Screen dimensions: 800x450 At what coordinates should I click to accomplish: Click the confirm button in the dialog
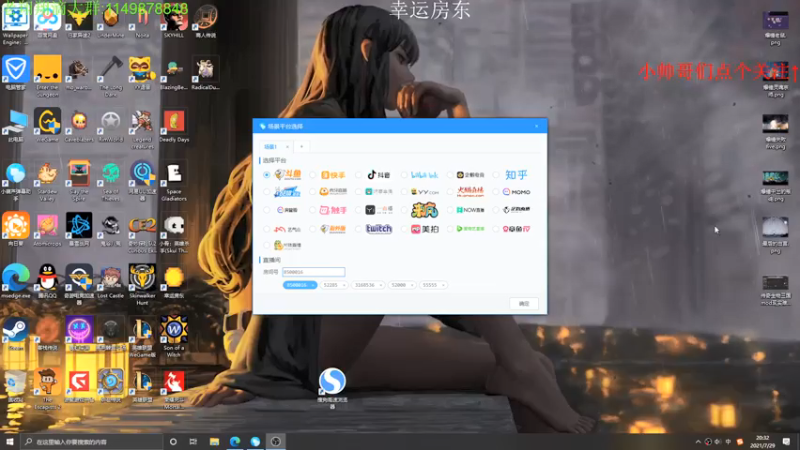pyautogui.click(x=524, y=304)
